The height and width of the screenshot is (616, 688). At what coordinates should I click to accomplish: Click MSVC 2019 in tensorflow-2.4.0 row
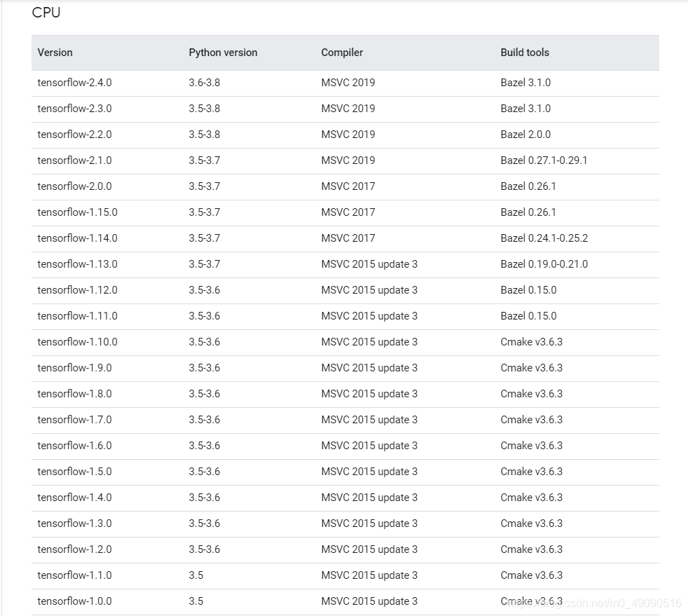pyautogui.click(x=348, y=83)
